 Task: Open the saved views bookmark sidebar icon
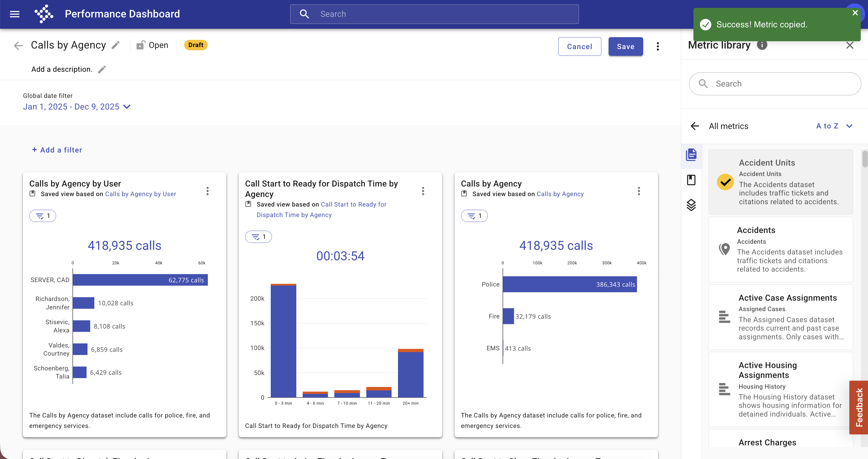[691, 180]
